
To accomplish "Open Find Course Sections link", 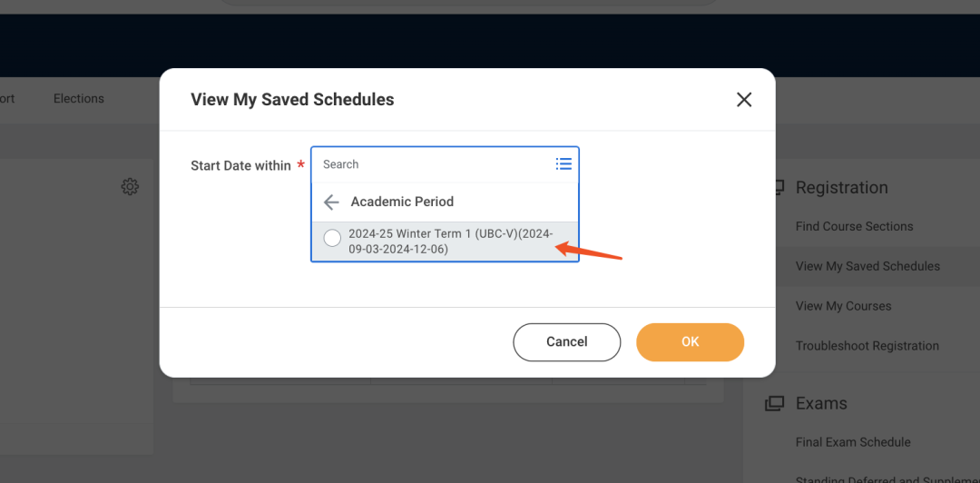I will 854,226.
